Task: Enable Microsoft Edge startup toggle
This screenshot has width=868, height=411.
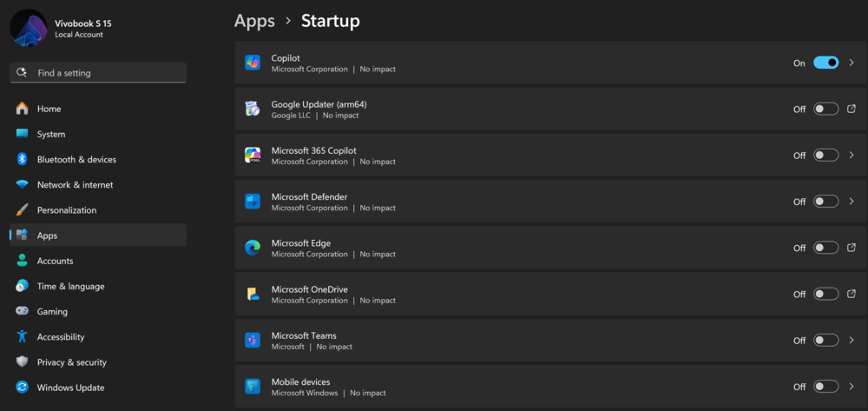Action: 826,248
